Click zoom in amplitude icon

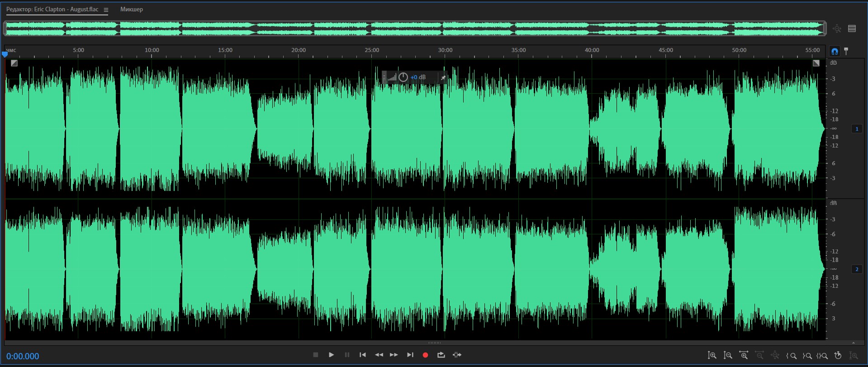pyautogui.click(x=712, y=356)
